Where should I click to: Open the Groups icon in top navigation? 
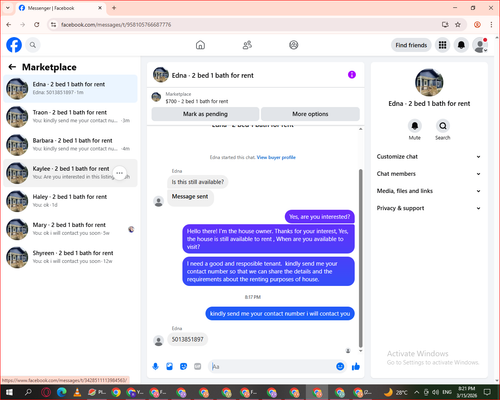(x=294, y=45)
